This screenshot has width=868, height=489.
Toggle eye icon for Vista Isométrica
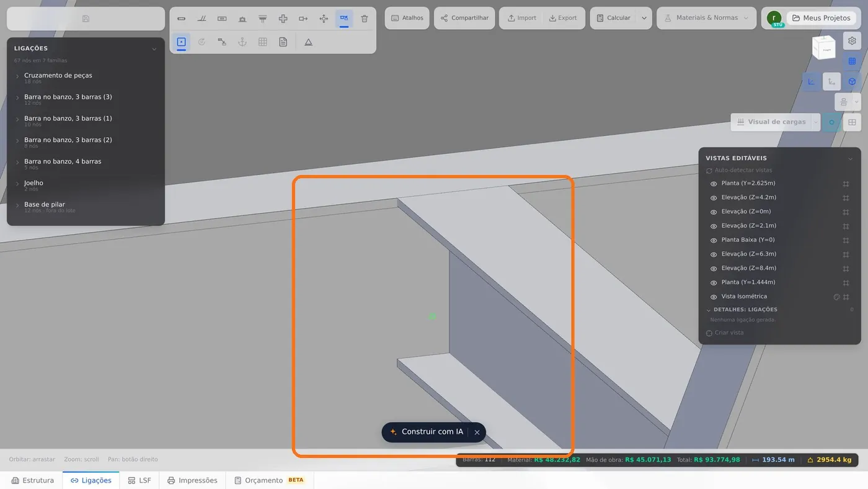714,297
